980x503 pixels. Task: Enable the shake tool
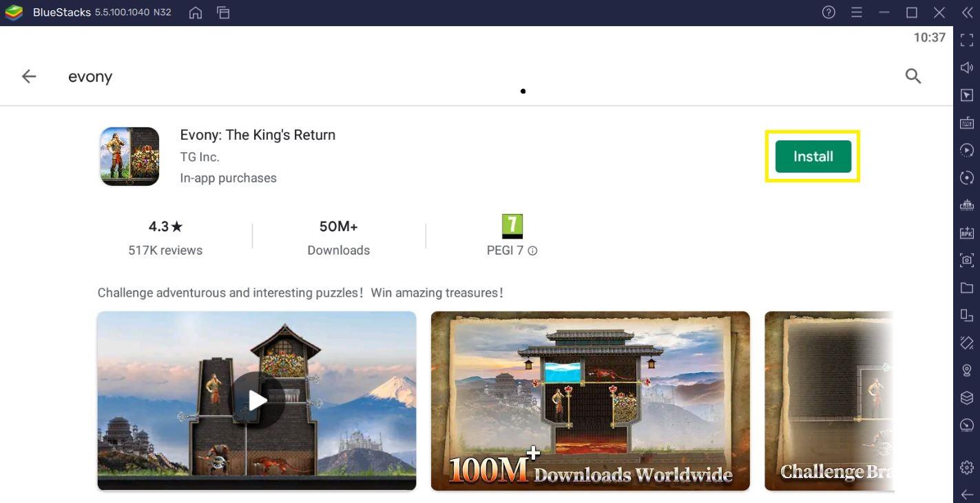click(966, 342)
